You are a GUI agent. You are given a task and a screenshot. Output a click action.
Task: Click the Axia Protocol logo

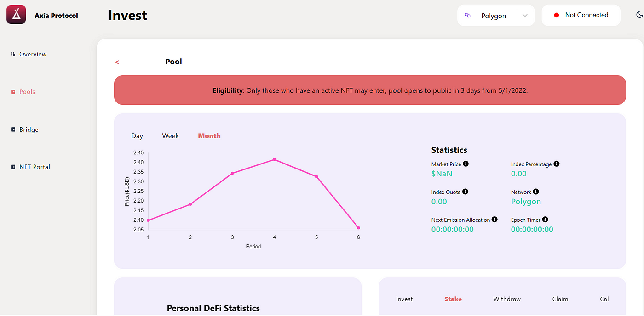pos(16,15)
